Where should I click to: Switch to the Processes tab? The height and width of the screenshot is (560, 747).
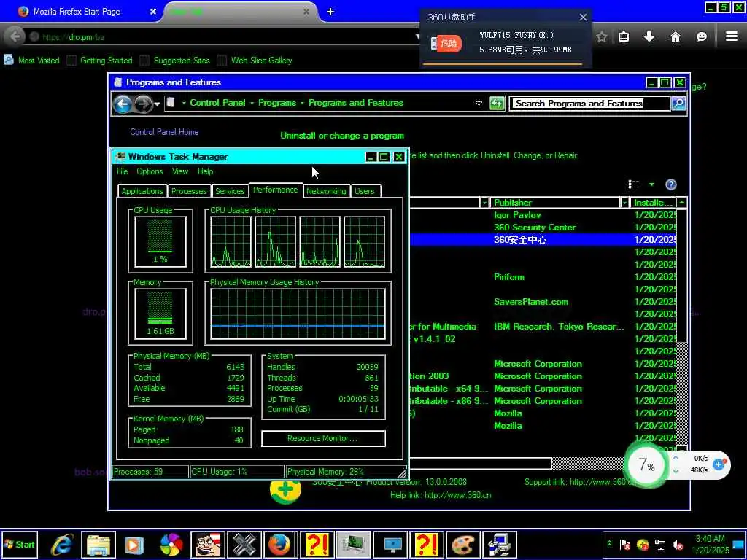[189, 191]
